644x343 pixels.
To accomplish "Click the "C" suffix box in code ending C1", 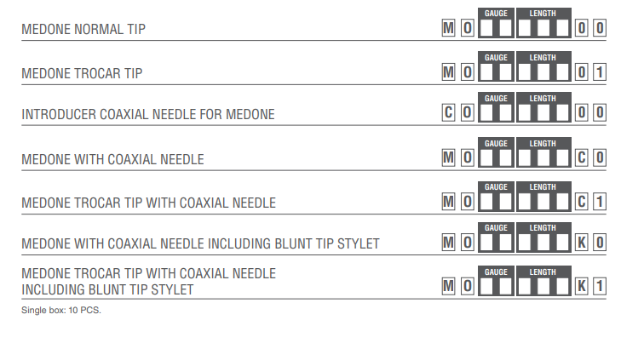I will tap(582, 202).
